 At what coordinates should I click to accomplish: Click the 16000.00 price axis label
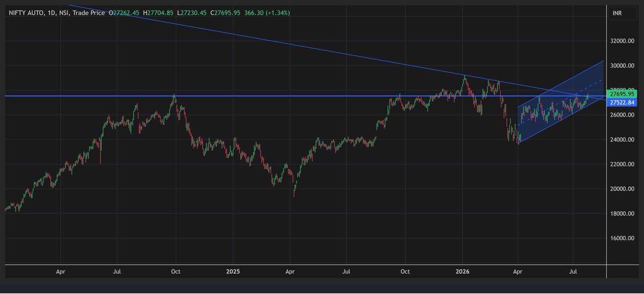pyautogui.click(x=623, y=239)
